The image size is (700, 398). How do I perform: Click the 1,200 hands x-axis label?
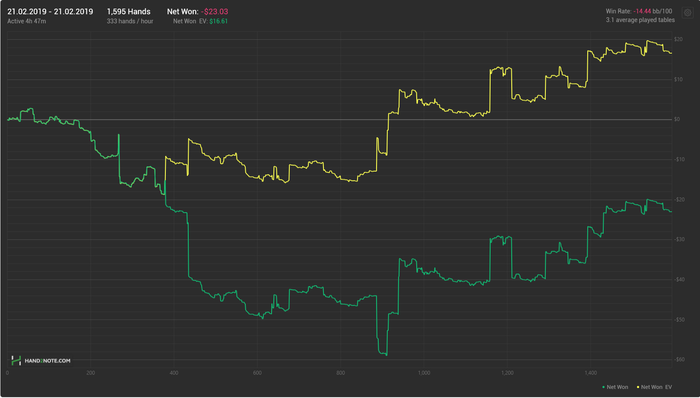(x=507, y=373)
